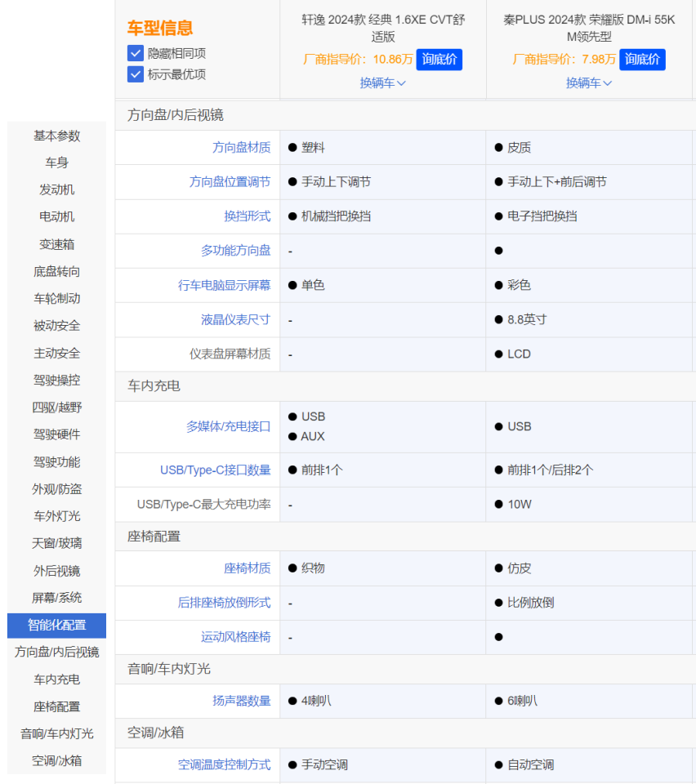Click 仪表盘屏幕材质 row label
The width and height of the screenshot is (696, 784).
pos(230,354)
